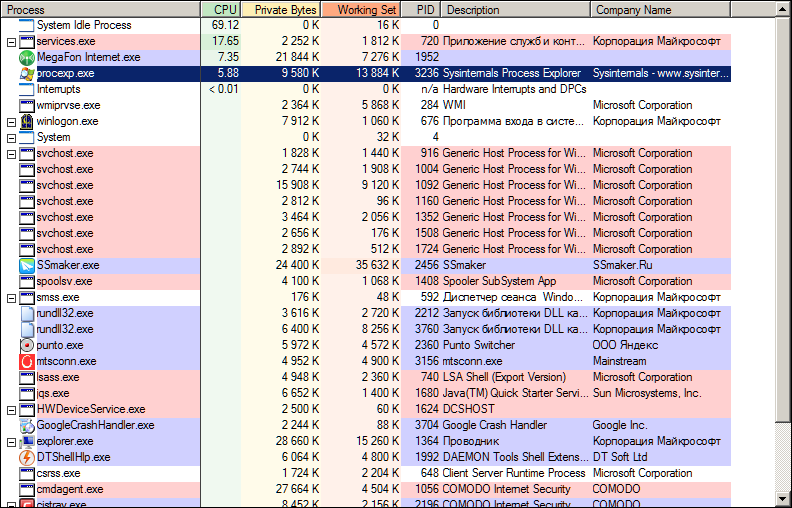Click the GoogleCrashHandler.exe process icon
792x508 pixels.
pos(27,425)
